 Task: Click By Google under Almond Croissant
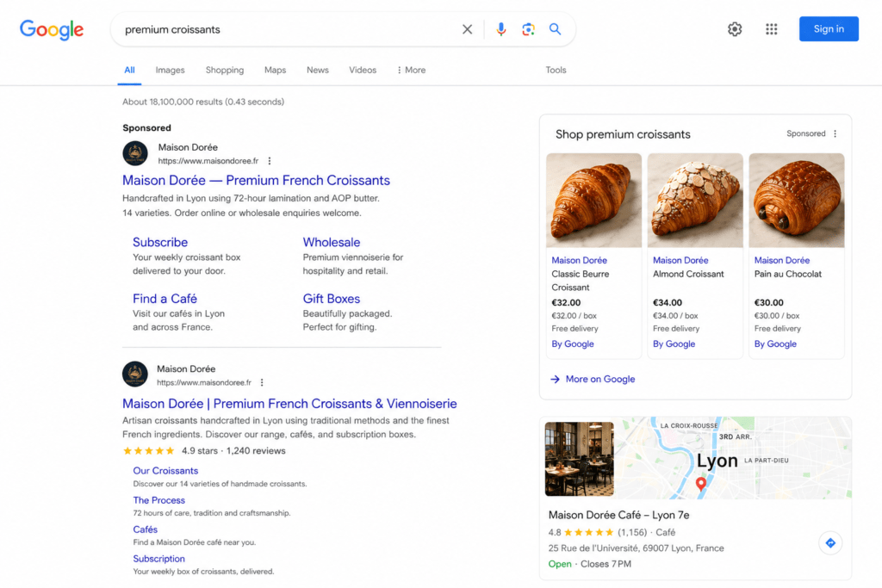(x=674, y=344)
